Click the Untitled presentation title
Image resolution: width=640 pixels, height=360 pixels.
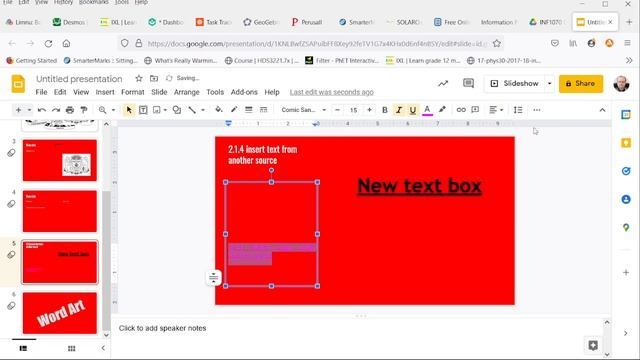click(x=79, y=79)
